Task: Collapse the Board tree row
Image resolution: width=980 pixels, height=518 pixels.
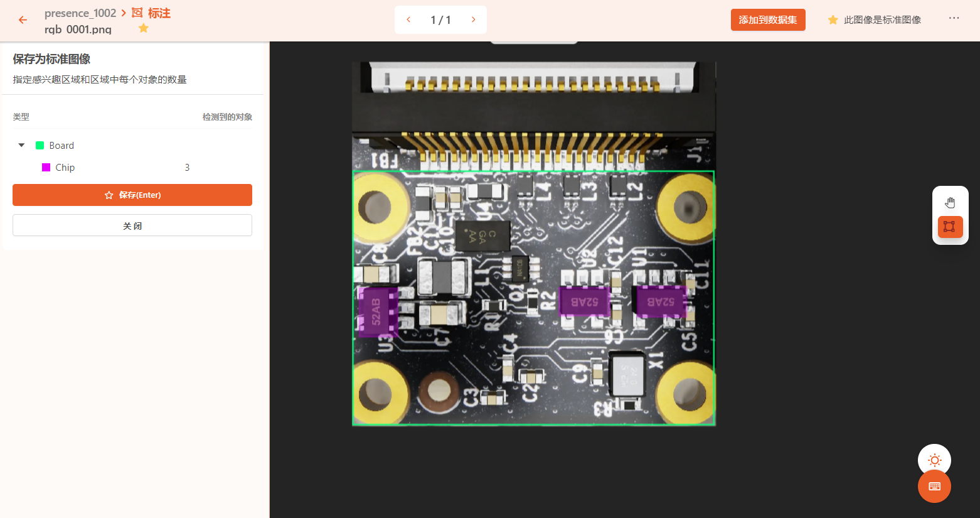Action: tap(21, 145)
